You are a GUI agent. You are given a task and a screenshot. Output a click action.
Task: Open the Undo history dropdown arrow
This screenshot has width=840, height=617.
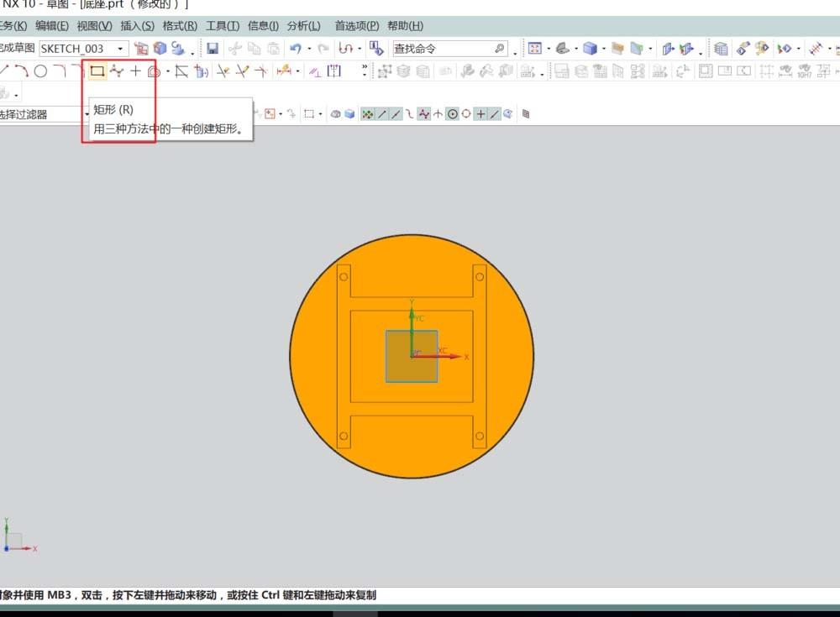309,48
